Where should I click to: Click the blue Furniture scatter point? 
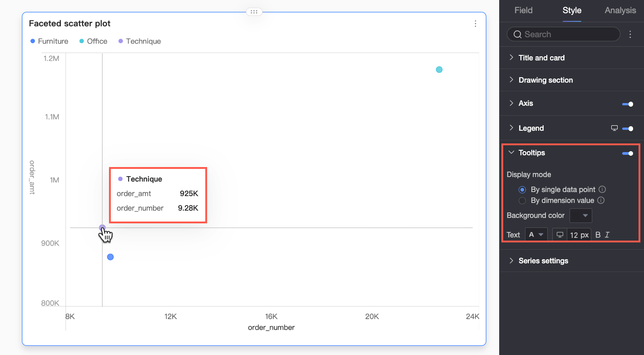pos(110,257)
